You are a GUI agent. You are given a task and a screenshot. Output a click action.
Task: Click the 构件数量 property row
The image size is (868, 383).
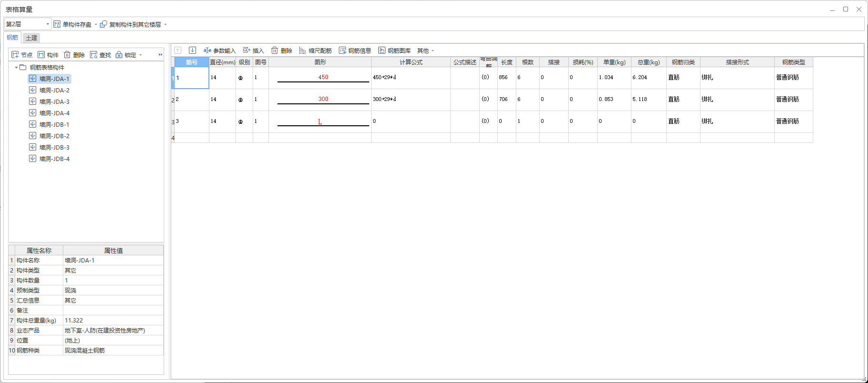click(86, 281)
